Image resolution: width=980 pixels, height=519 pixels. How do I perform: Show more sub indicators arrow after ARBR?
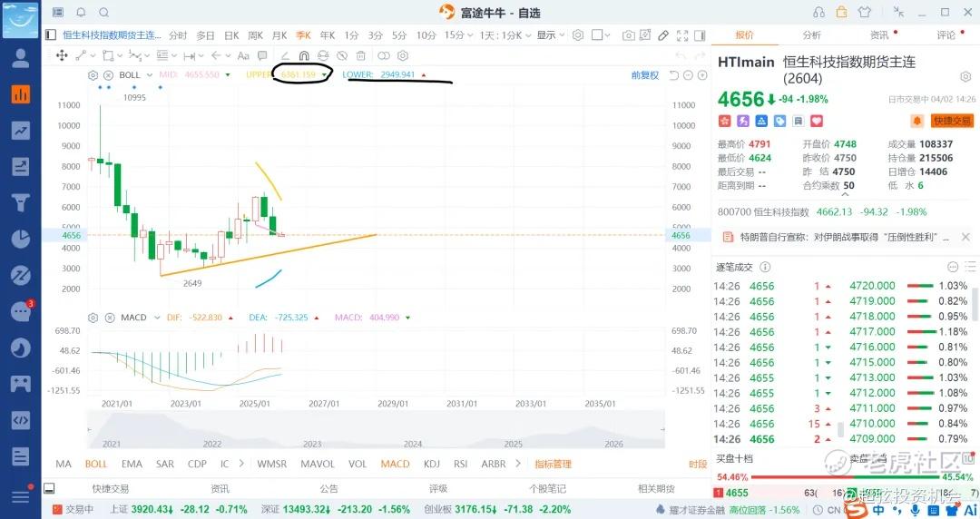517,464
